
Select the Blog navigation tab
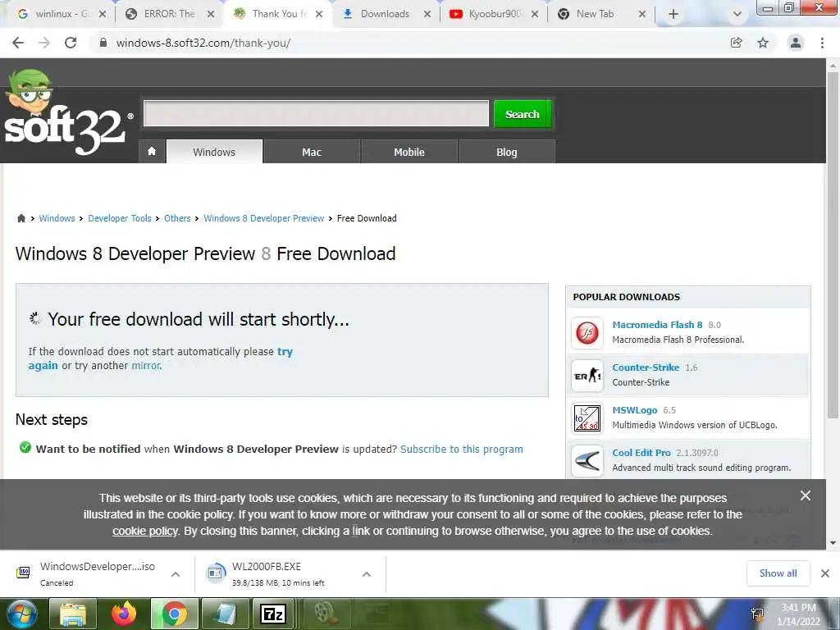click(x=507, y=152)
